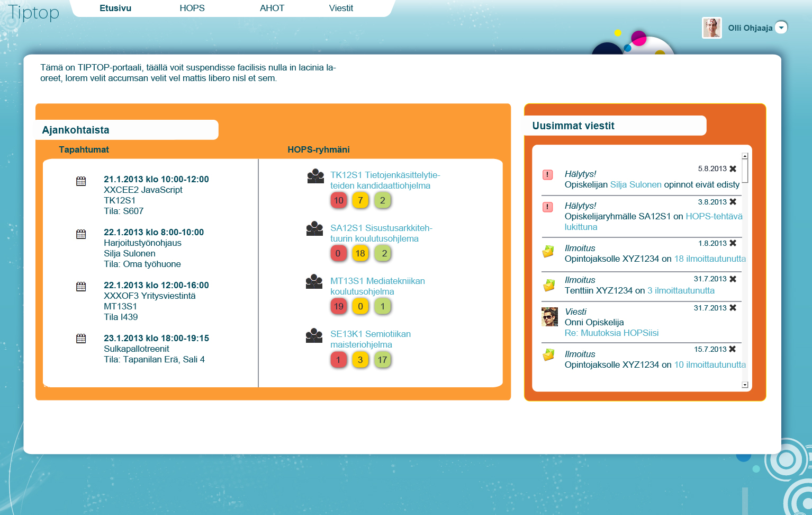Open 18 ilmoittautunutta link
The image size is (812, 515).
pos(710,259)
